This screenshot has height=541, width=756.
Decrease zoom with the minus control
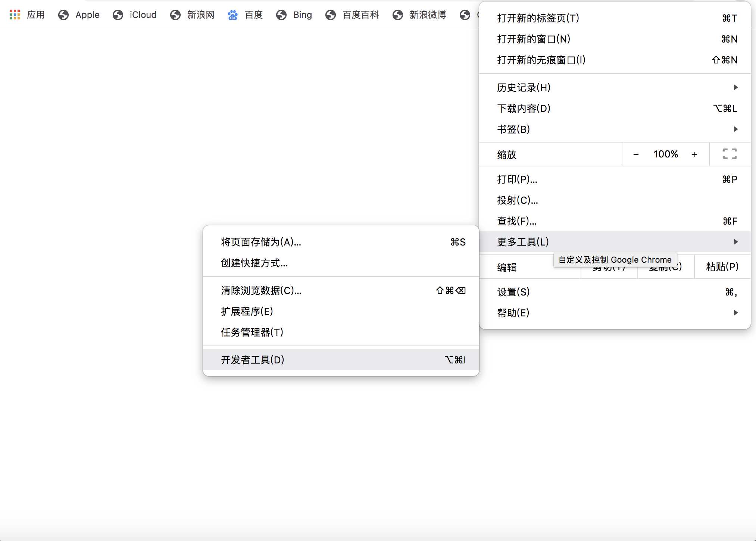point(635,154)
